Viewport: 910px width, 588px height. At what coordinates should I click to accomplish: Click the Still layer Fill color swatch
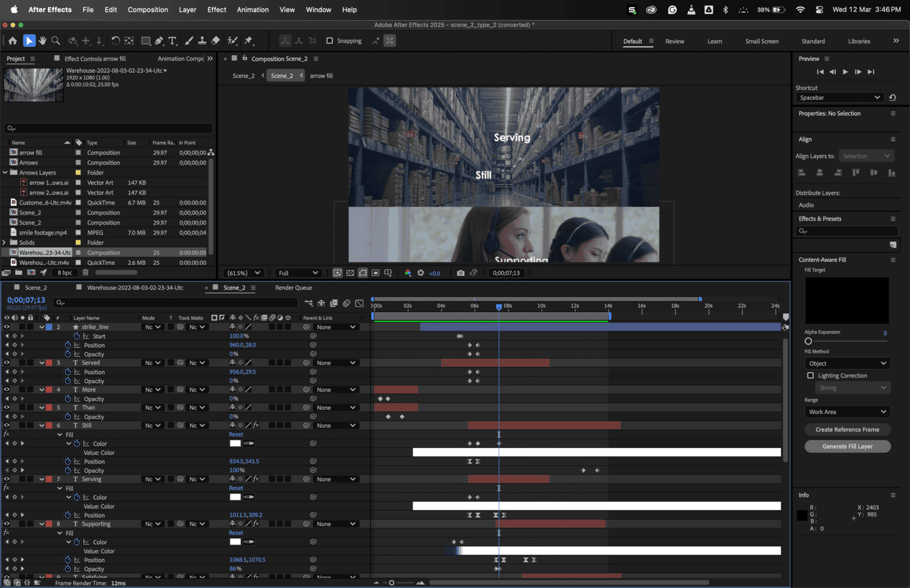click(x=235, y=443)
